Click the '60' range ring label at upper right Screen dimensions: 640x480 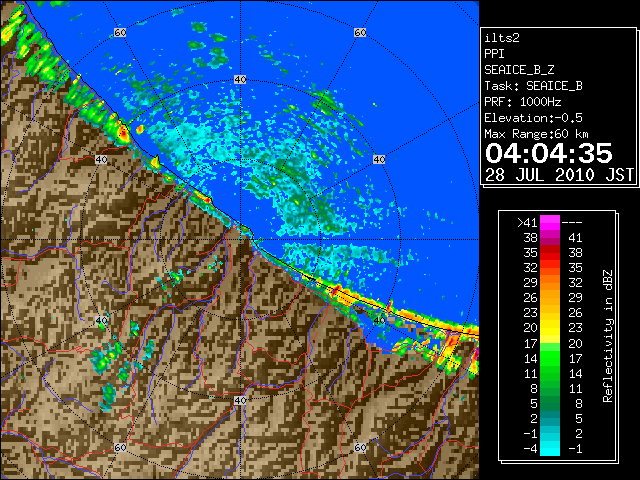360,33
